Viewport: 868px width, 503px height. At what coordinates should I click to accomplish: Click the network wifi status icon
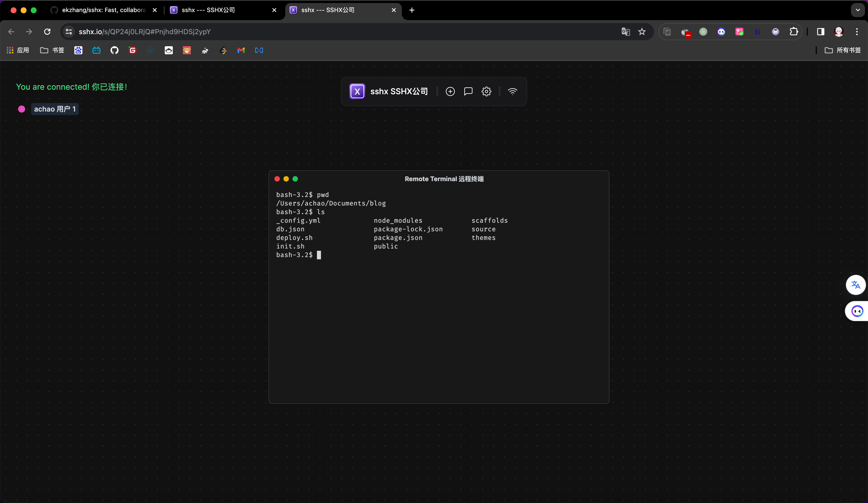tap(513, 91)
